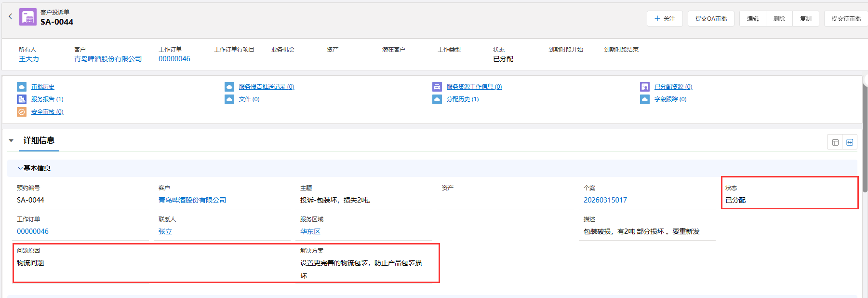Collapse the 基本信息 section
The image size is (868, 298).
point(20,168)
